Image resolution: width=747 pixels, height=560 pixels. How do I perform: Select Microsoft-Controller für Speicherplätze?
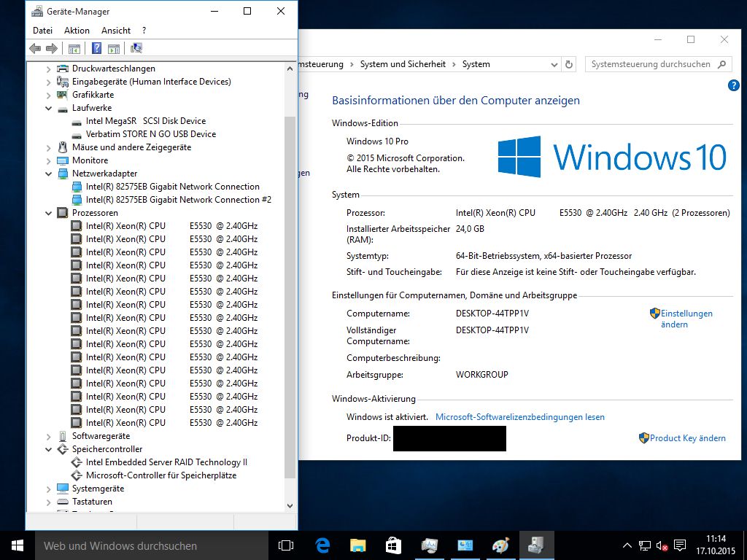161,475
